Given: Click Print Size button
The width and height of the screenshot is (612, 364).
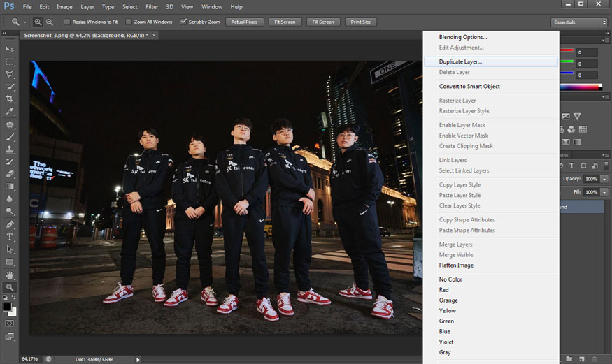Looking at the screenshot, I should click(x=361, y=22).
